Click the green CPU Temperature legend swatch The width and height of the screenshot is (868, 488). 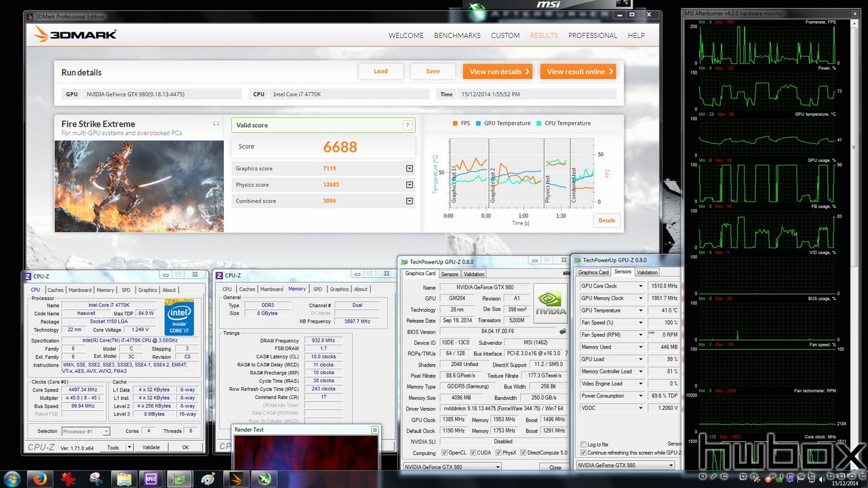(x=538, y=123)
